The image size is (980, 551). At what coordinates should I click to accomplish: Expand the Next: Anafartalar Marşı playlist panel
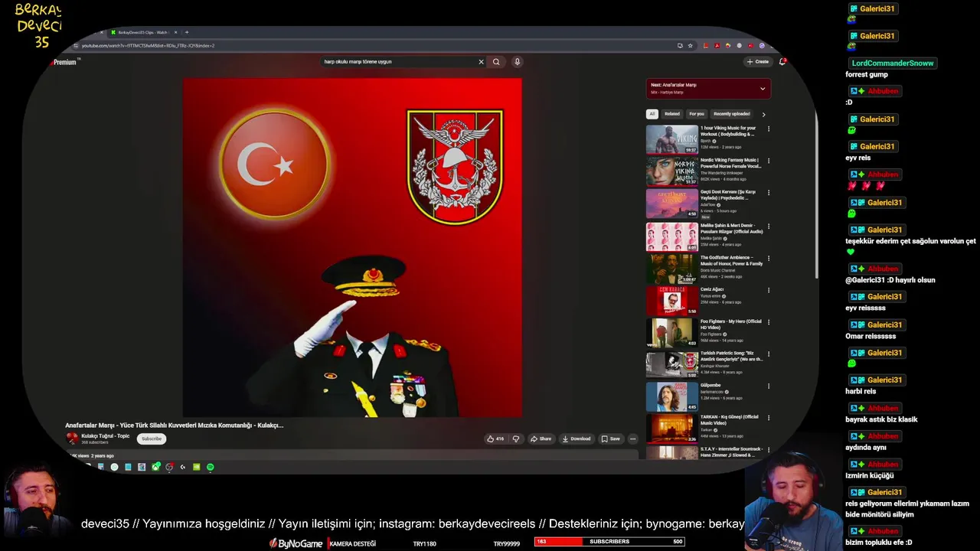762,89
